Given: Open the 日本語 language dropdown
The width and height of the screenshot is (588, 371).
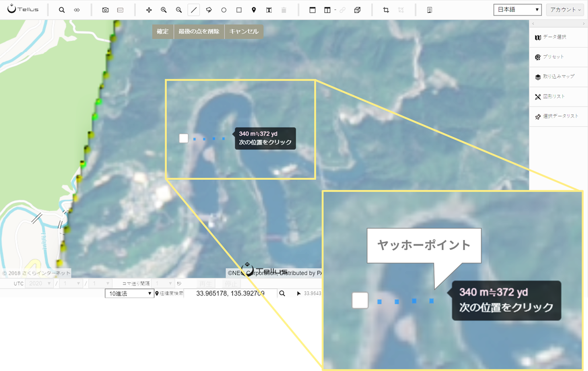Looking at the screenshot, I should [518, 10].
